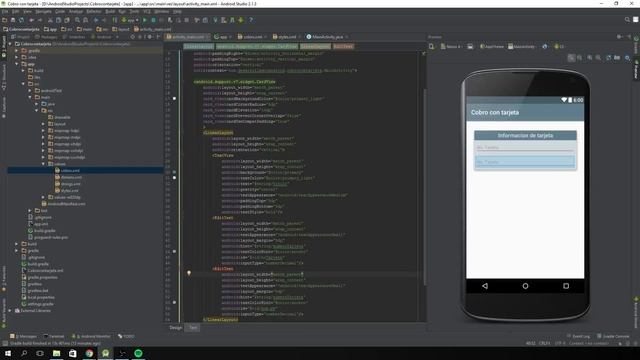Open the Nexus 4 device dropdown
640x360 pixels.
click(x=451, y=47)
